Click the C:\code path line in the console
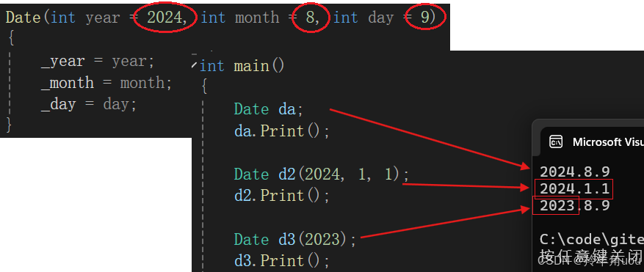 591,239
